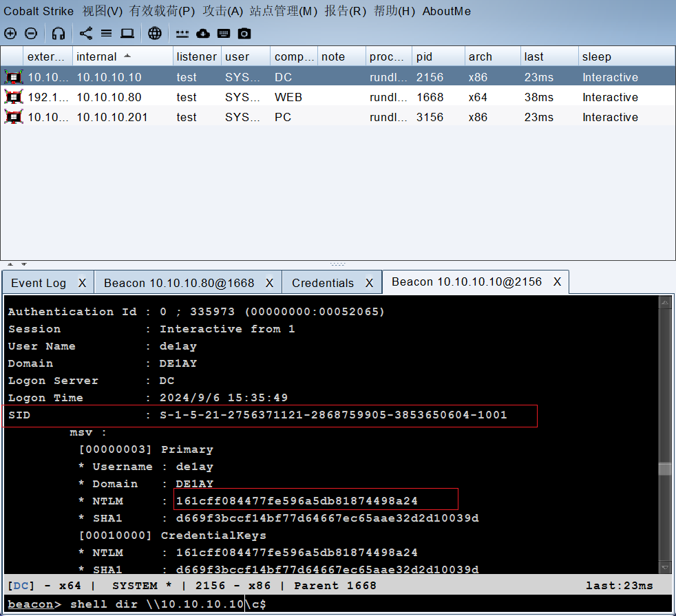This screenshot has height=616, width=676.
Task: Sort by the user column header
Action: click(246, 56)
